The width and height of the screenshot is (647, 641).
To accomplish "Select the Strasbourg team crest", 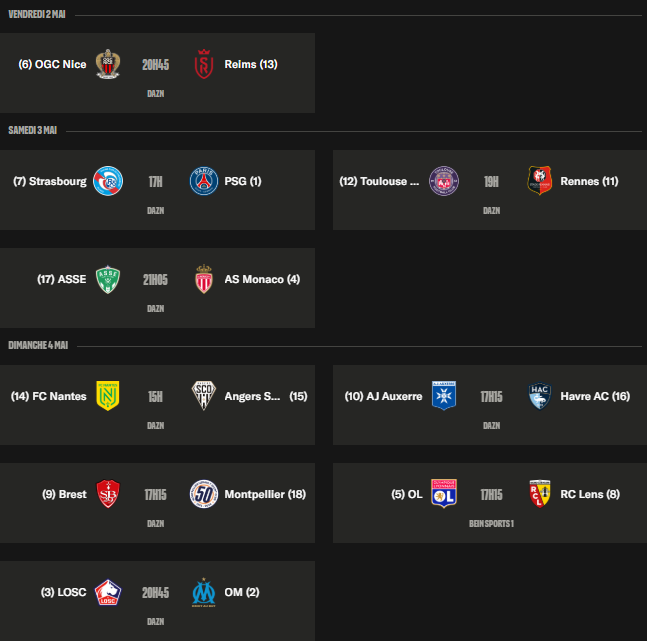I will (107, 181).
